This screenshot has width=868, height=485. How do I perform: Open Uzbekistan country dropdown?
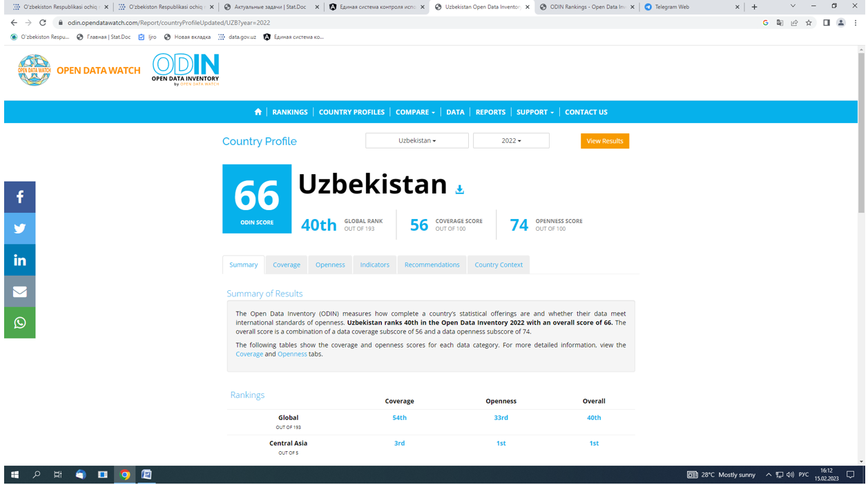(416, 141)
